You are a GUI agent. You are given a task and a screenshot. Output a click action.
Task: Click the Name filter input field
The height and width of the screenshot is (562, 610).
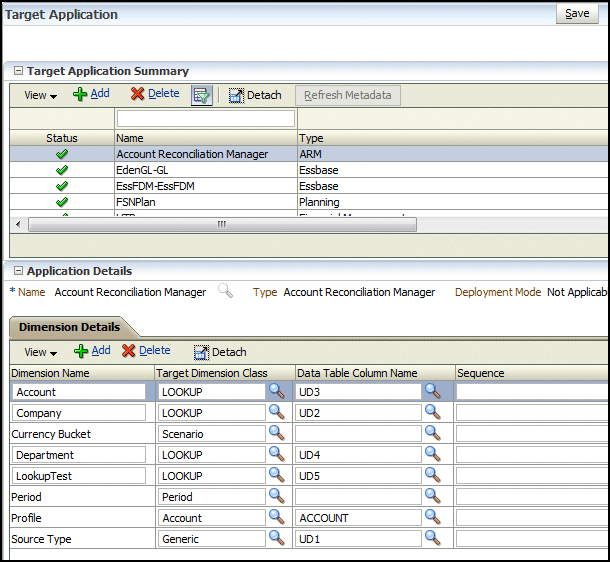205,119
